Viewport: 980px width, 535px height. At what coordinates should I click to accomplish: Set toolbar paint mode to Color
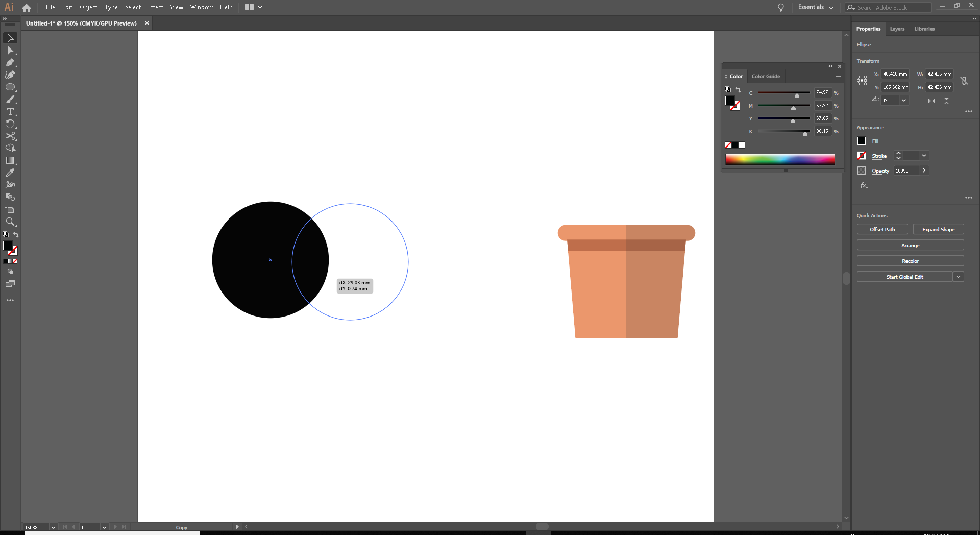[x=5, y=261]
